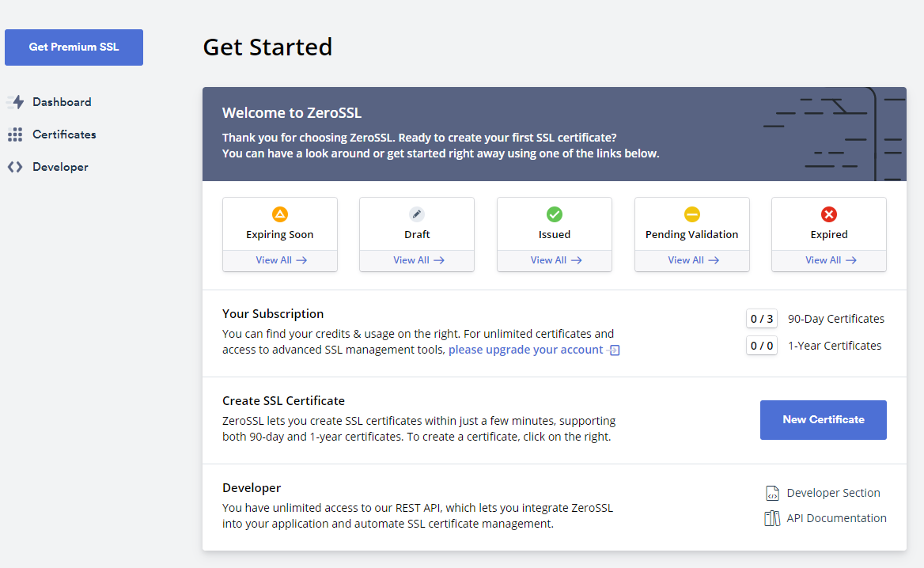The height and width of the screenshot is (568, 924).
Task: Click the green Issued checkmark icon
Action: coord(555,214)
